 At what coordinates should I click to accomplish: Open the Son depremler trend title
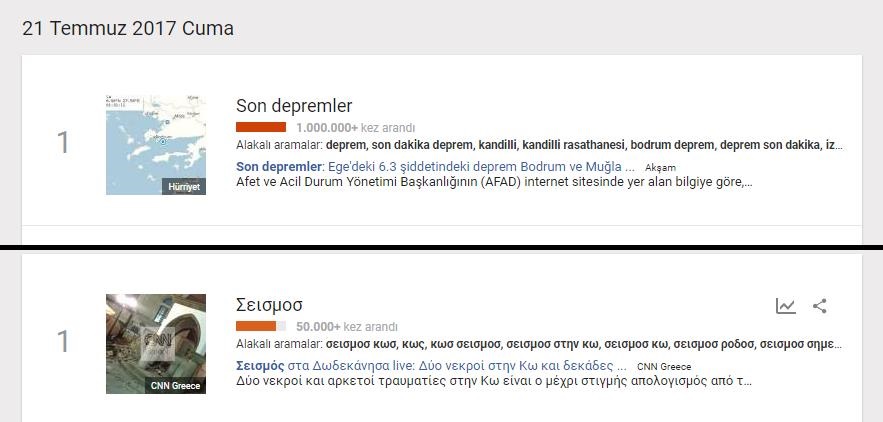pyautogui.click(x=294, y=106)
